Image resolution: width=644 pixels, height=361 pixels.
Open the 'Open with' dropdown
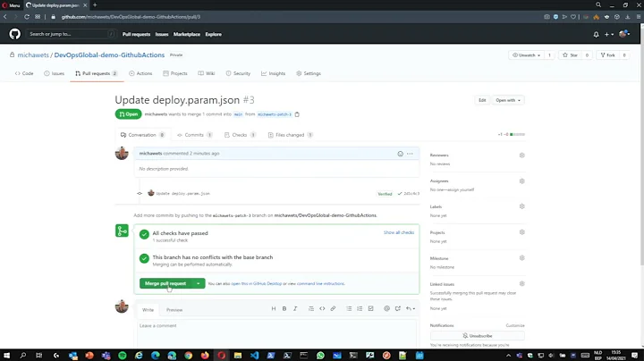click(x=508, y=100)
